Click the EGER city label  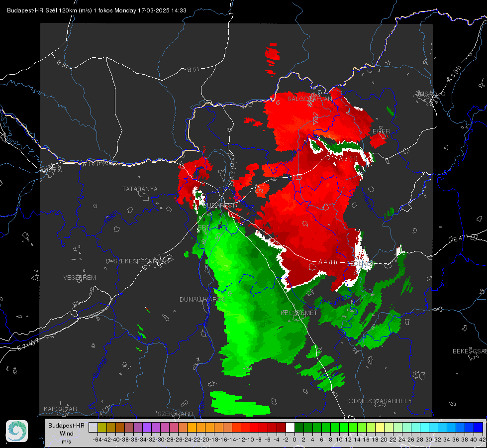pos(381,131)
